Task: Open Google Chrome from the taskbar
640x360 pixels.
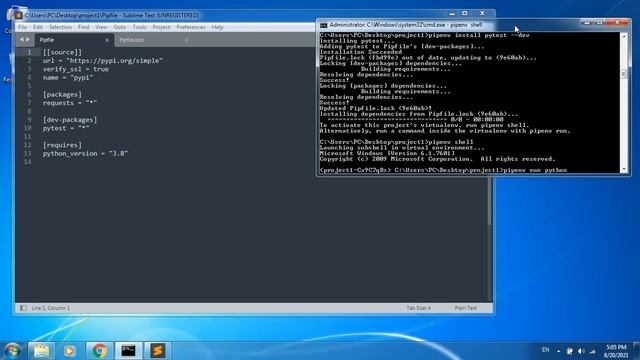Action: (99, 351)
